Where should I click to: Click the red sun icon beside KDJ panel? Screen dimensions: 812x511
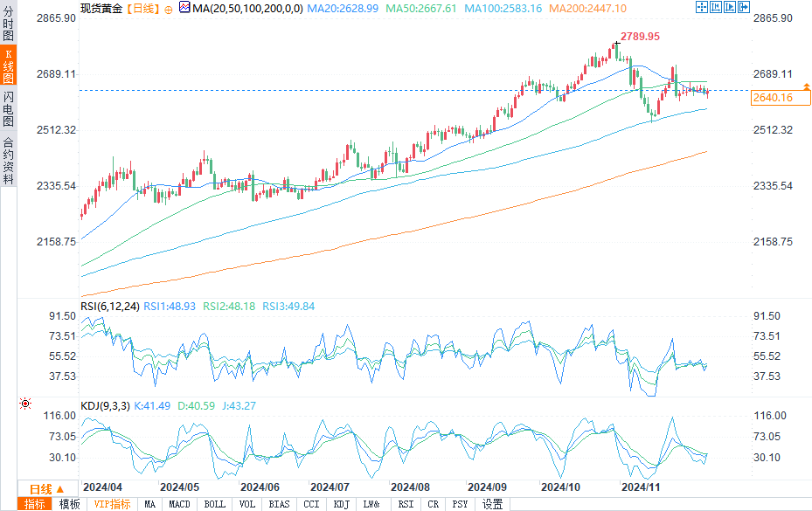point(25,404)
